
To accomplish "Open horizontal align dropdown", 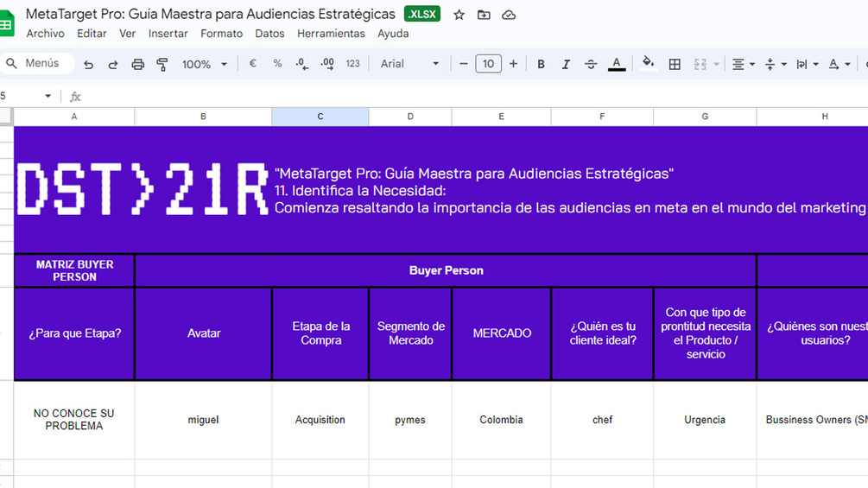I will [743, 64].
